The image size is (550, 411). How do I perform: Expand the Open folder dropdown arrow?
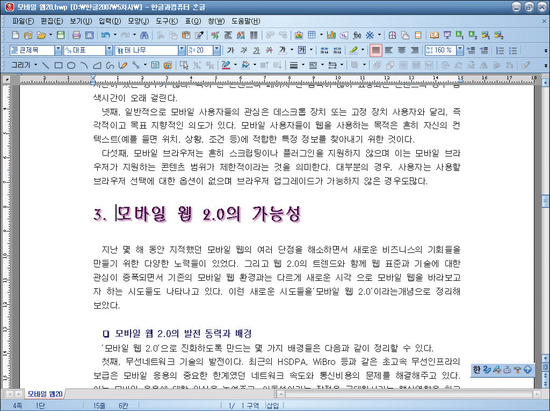pyautogui.click(x=51, y=35)
